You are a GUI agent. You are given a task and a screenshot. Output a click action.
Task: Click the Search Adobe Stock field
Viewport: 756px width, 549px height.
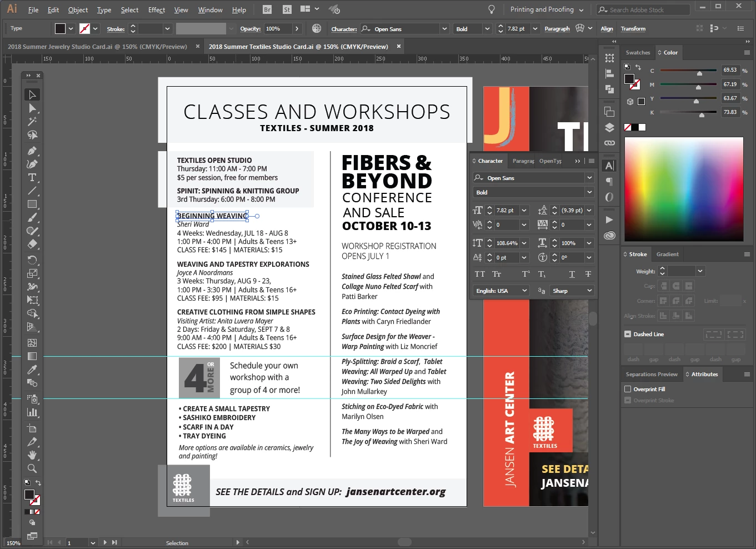(x=643, y=10)
